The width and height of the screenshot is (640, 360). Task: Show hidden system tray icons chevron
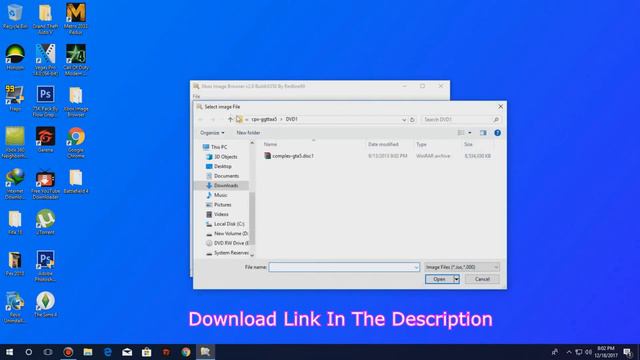point(569,352)
